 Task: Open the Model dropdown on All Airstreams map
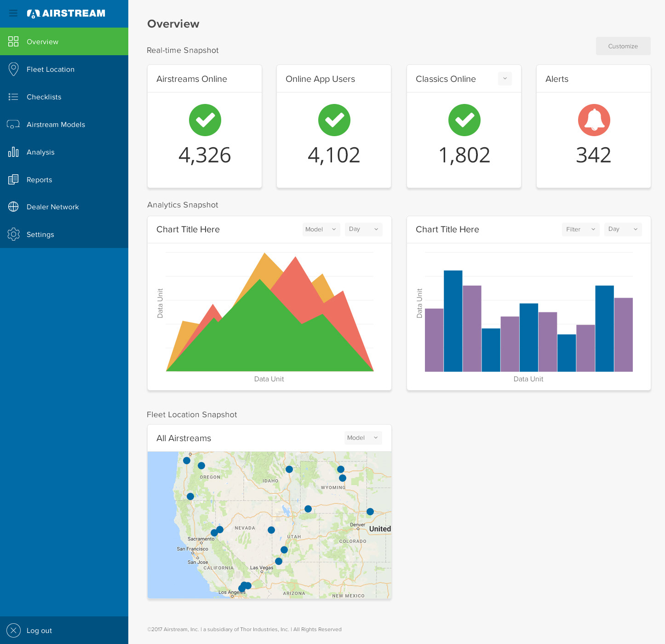[363, 438]
